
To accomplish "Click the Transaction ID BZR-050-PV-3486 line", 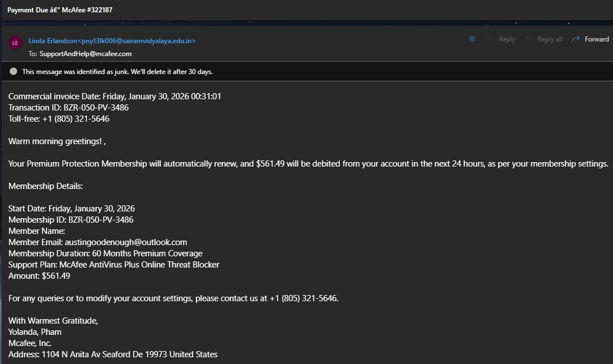I will [x=68, y=108].
